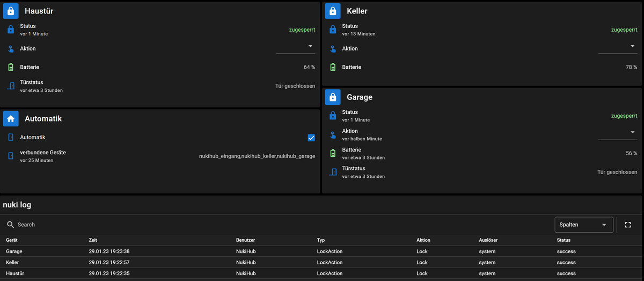Click success status in the Haustür log row

(566, 273)
